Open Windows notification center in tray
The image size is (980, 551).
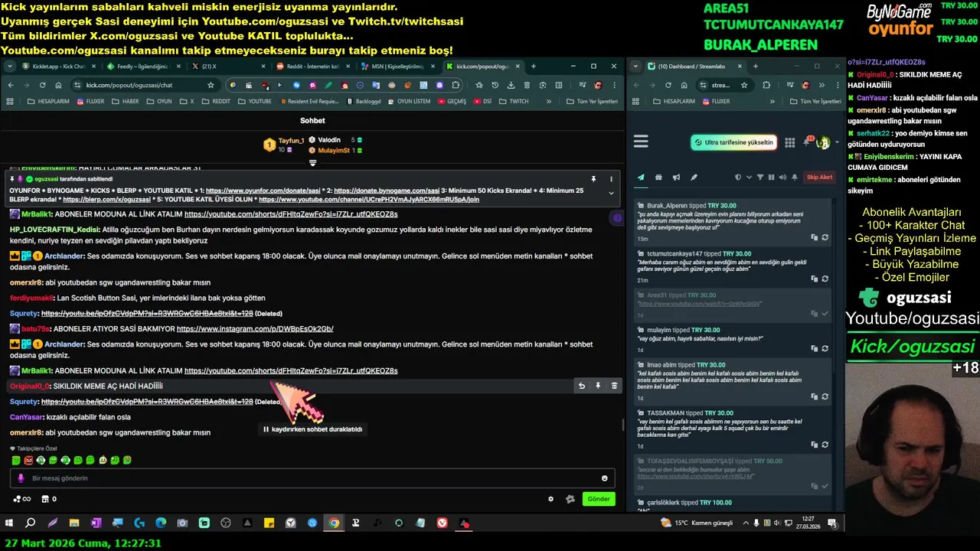pyautogui.click(x=832, y=523)
